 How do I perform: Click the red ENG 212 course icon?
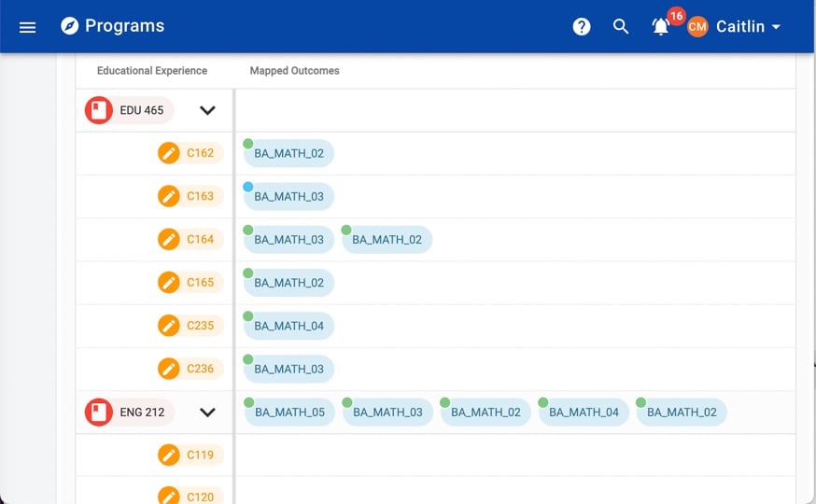99,412
